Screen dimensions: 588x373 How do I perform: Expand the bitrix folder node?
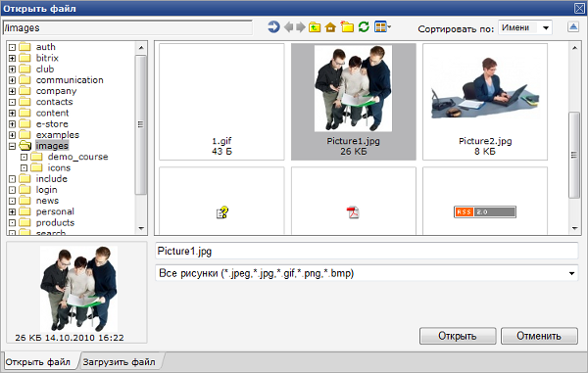(x=12, y=59)
